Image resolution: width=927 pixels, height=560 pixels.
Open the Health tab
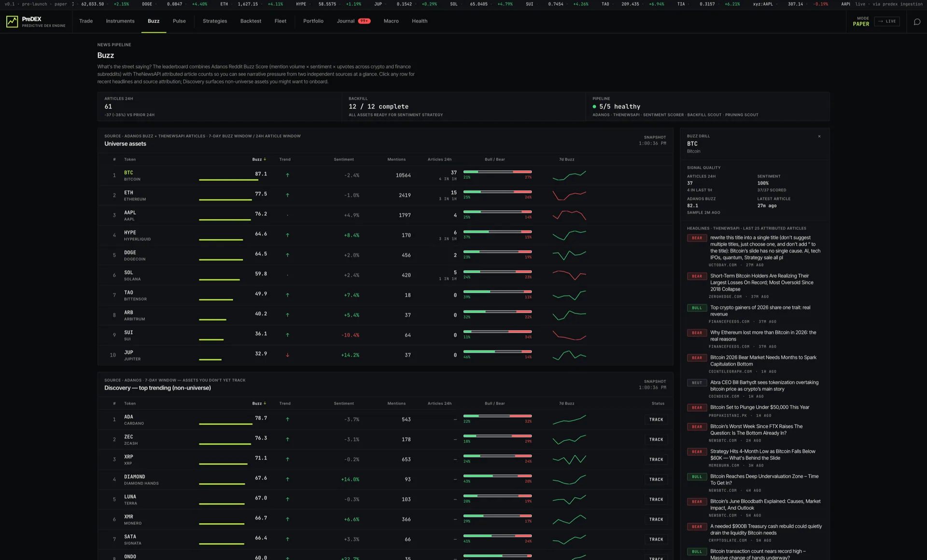click(x=420, y=21)
